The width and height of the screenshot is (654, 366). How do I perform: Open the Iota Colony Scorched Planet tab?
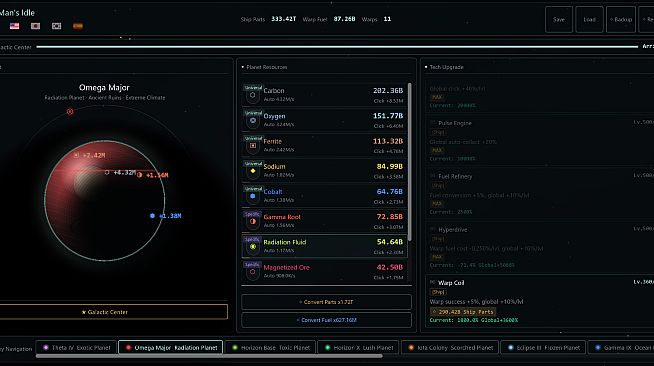click(450, 347)
